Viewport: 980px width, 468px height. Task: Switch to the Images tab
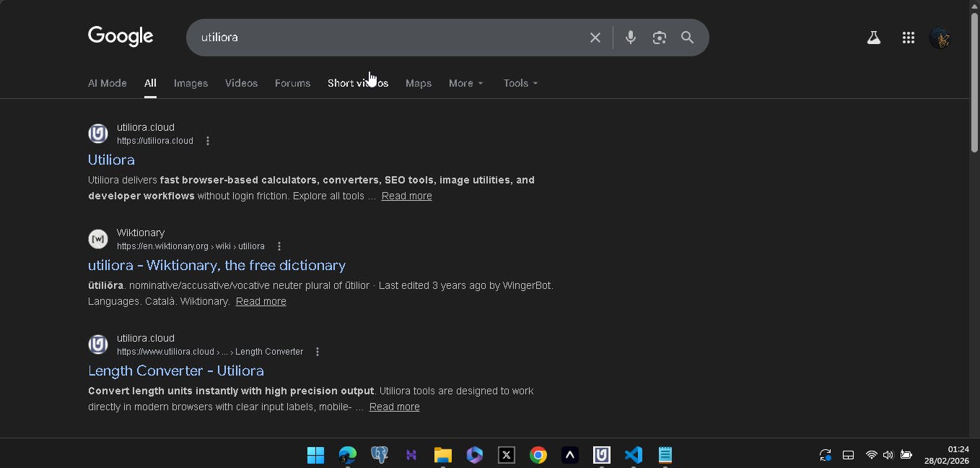point(191,83)
